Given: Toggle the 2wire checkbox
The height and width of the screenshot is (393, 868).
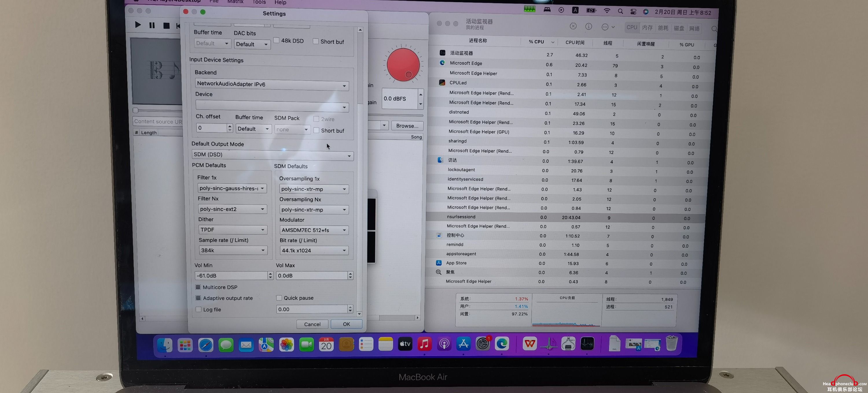Looking at the screenshot, I should 316,119.
